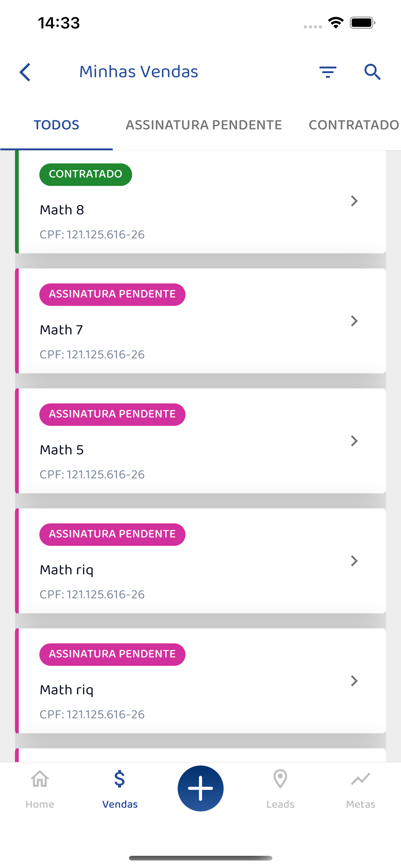Open the last Math riq card
This screenshot has height=868, width=401.
click(200, 681)
